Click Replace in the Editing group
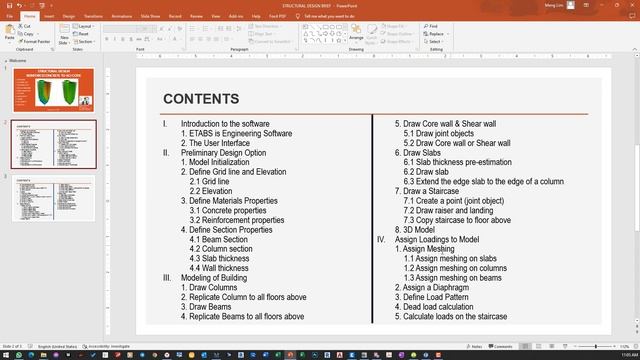640x360 pixels. (434, 34)
